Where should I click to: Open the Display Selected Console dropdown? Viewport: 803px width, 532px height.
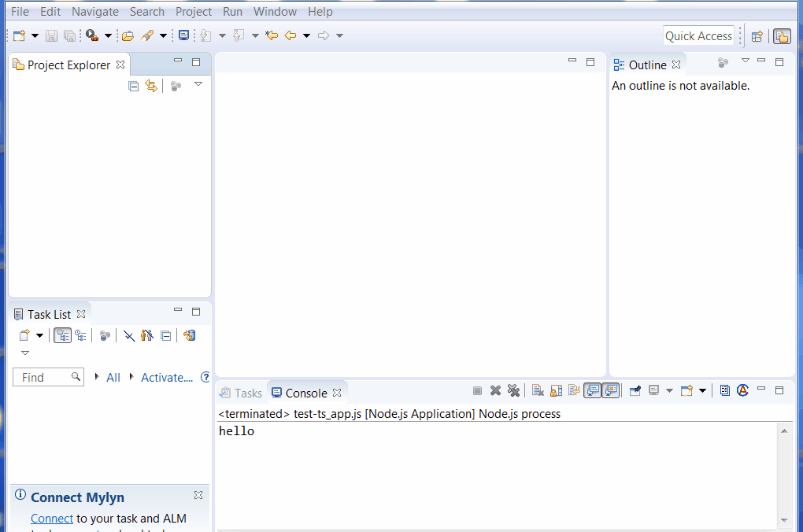click(x=668, y=390)
